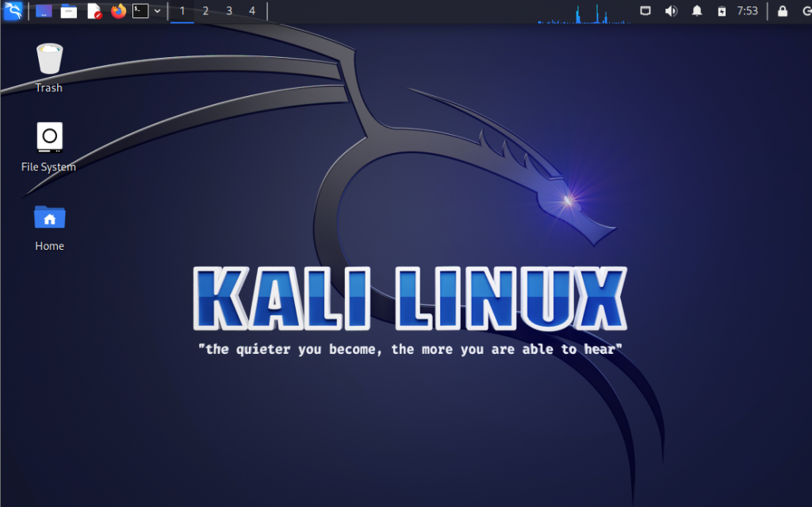Switch to workspace 2
The image size is (812, 507).
pyautogui.click(x=205, y=11)
